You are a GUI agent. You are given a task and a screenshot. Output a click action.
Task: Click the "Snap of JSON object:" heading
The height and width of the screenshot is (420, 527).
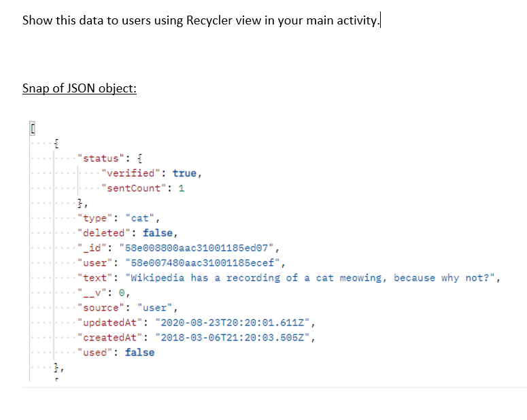pos(80,89)
